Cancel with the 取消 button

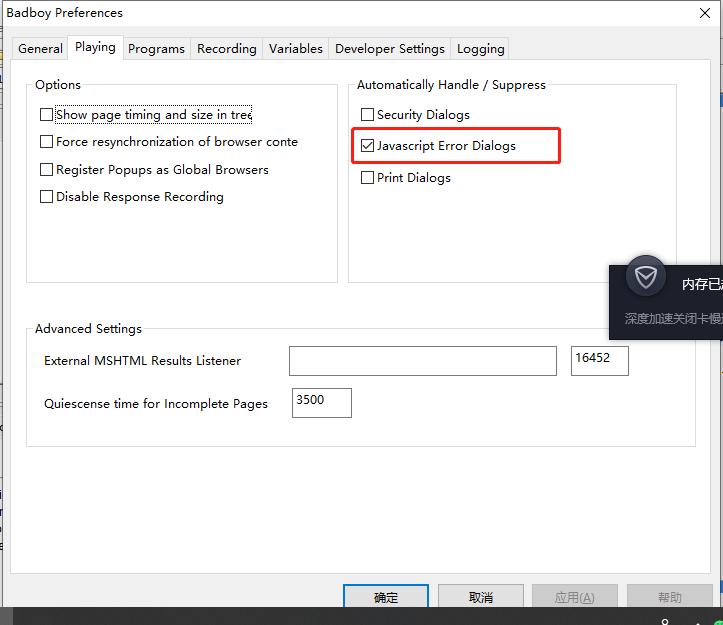point(480,597)
